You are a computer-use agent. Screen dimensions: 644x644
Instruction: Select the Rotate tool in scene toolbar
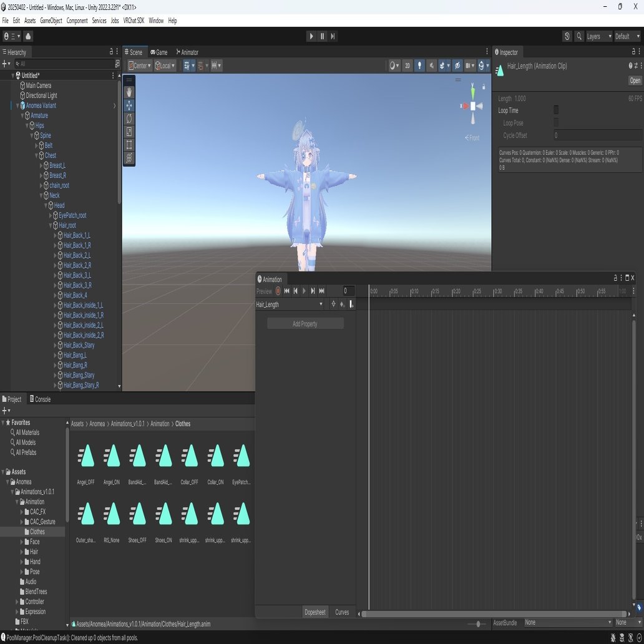129,119
